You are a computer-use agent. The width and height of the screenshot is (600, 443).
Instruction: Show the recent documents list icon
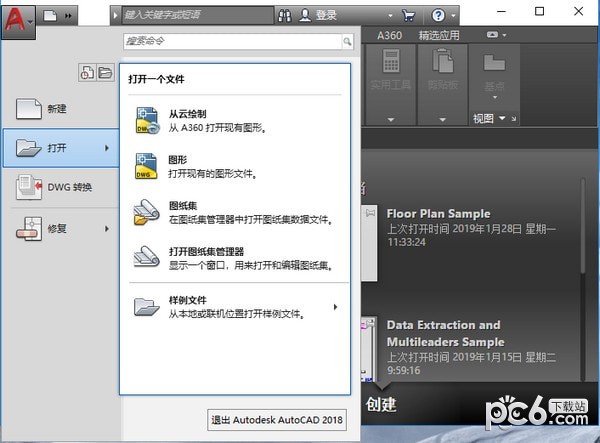[88, 72]
